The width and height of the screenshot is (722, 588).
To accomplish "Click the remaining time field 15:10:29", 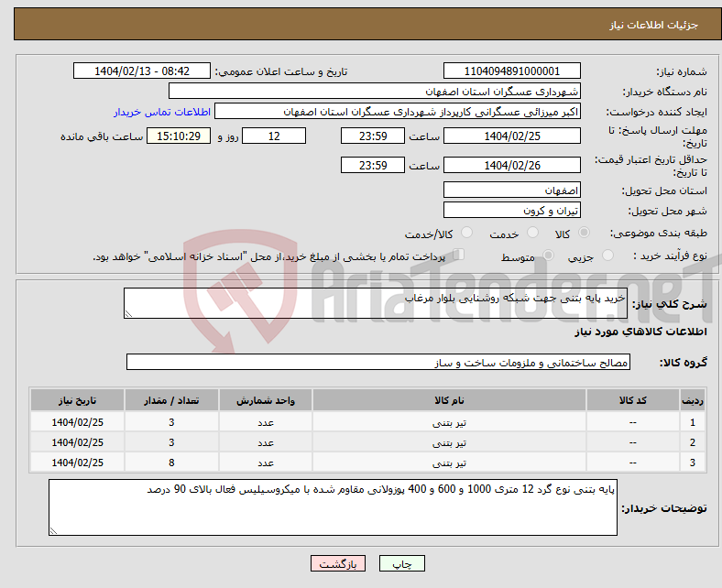I will click(179, 136).
